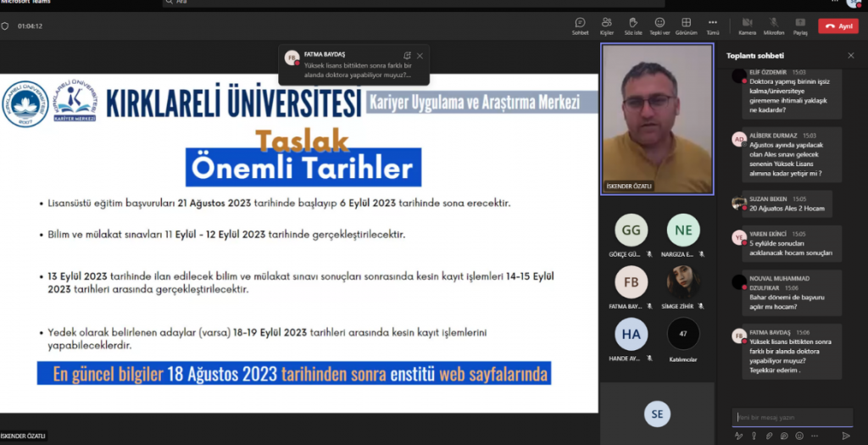Click in the new message input field
The height and width of the screenshot is (445, 868).
(793, 417)
